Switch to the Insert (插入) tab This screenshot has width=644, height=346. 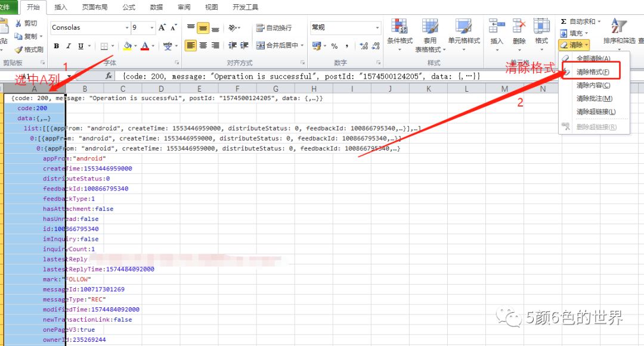click(60, 7)
